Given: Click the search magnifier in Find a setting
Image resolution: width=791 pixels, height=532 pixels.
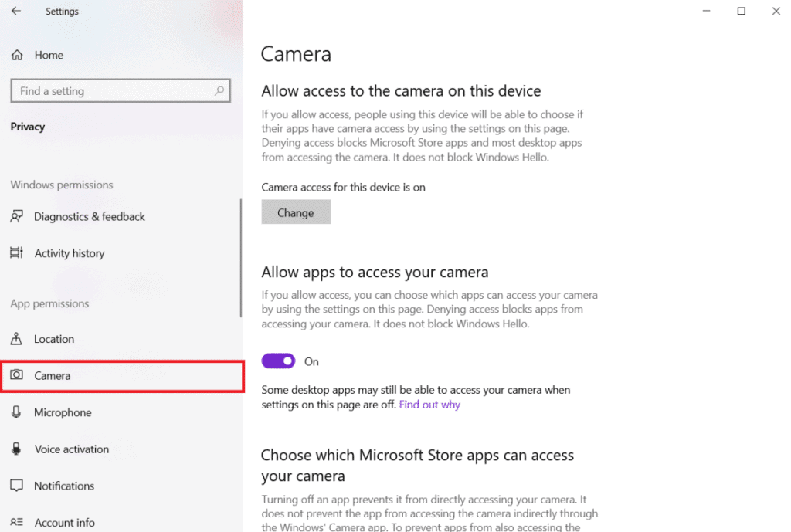Looking at the screenshot, I should [x=219, y=90].
